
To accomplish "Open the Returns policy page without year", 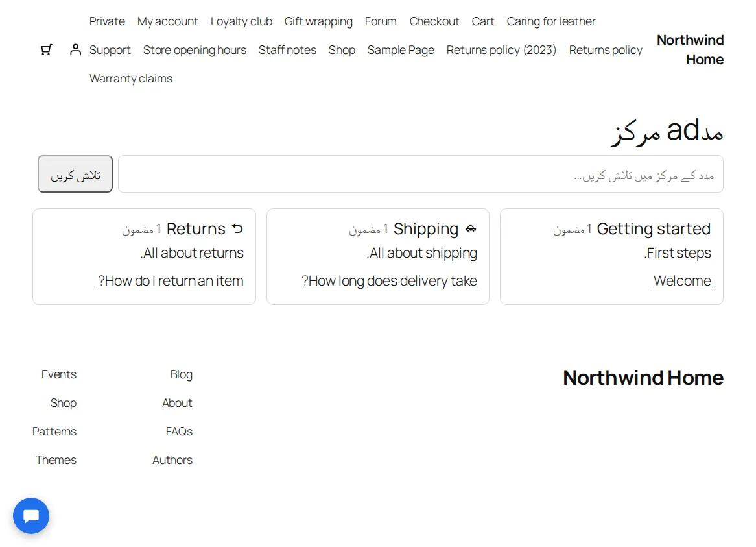I will (x=606, y=50).
